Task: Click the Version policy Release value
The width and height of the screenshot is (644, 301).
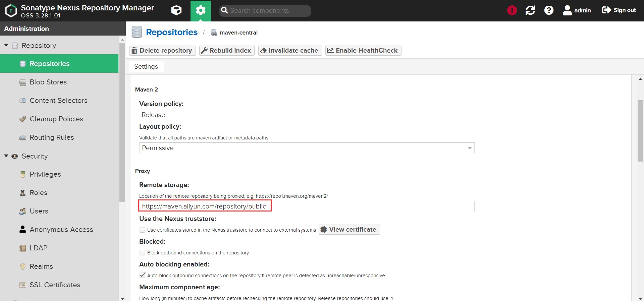Action: click(153, 115)
